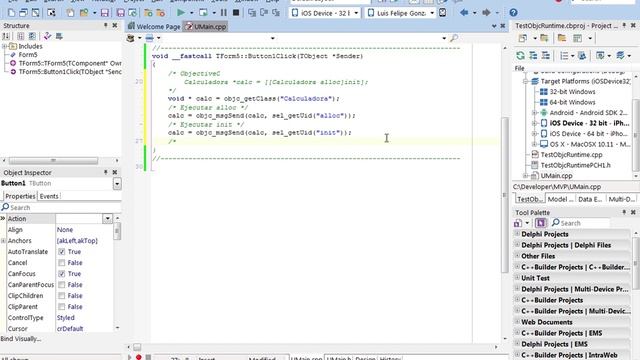Select TestObjcRuntime.cpp in project tree
The image size is (640, 360).
click(x=571, y=155)
